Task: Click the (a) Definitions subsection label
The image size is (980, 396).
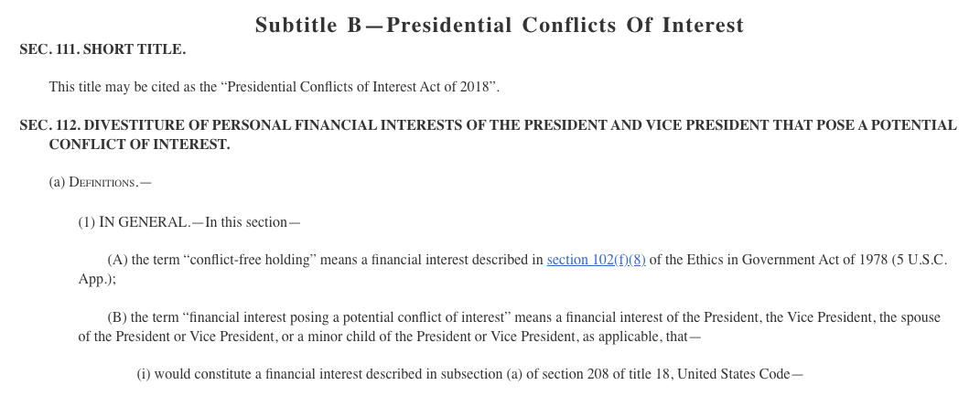Action: [100, 183]
